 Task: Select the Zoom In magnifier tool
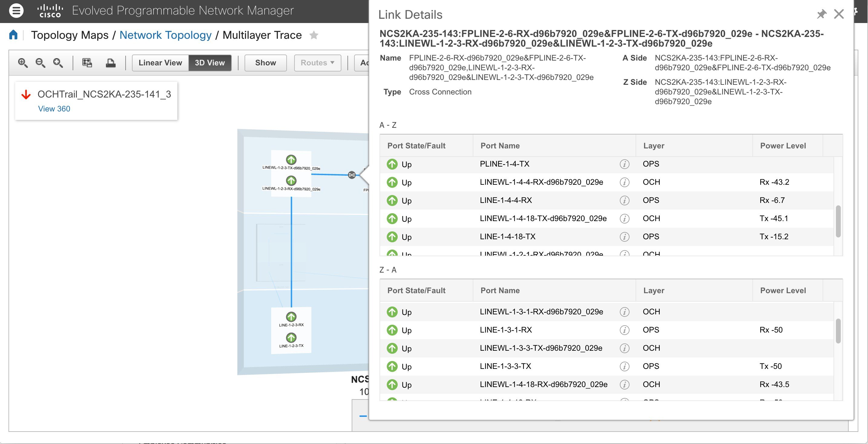tap(23, 63)
